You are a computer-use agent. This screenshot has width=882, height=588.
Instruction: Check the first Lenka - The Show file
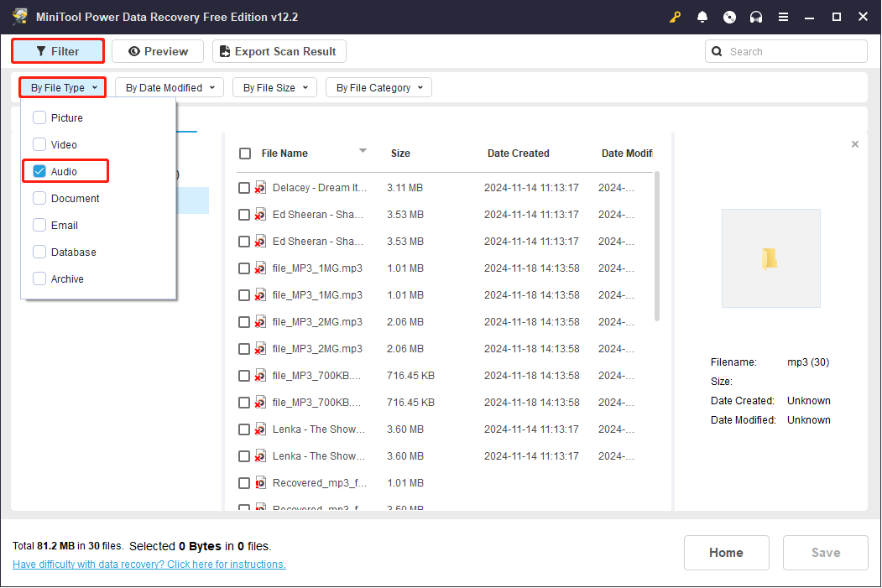coord(243,429)
